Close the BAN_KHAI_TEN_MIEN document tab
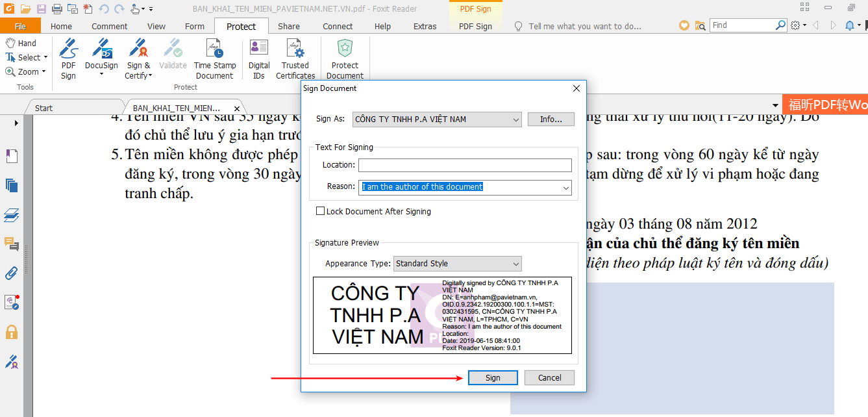 click(x=237, y=108)
